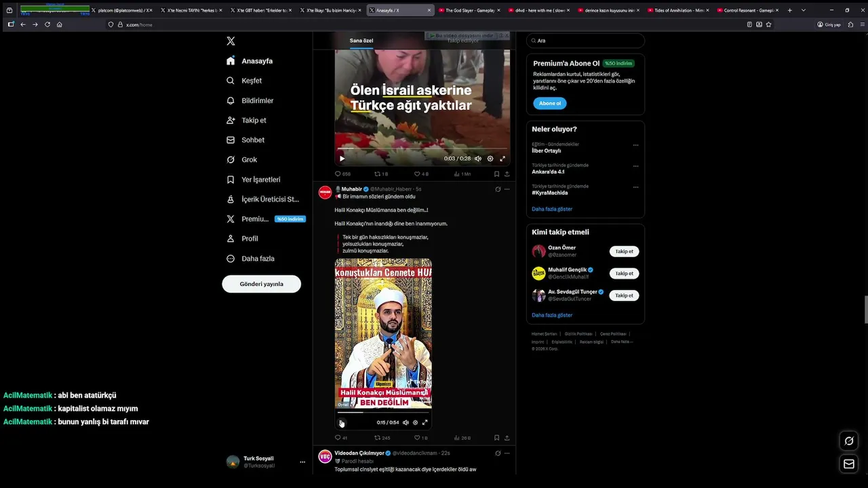Open Premium sidebar item
The image size is (868, 488).
click(x=265, y=219)
